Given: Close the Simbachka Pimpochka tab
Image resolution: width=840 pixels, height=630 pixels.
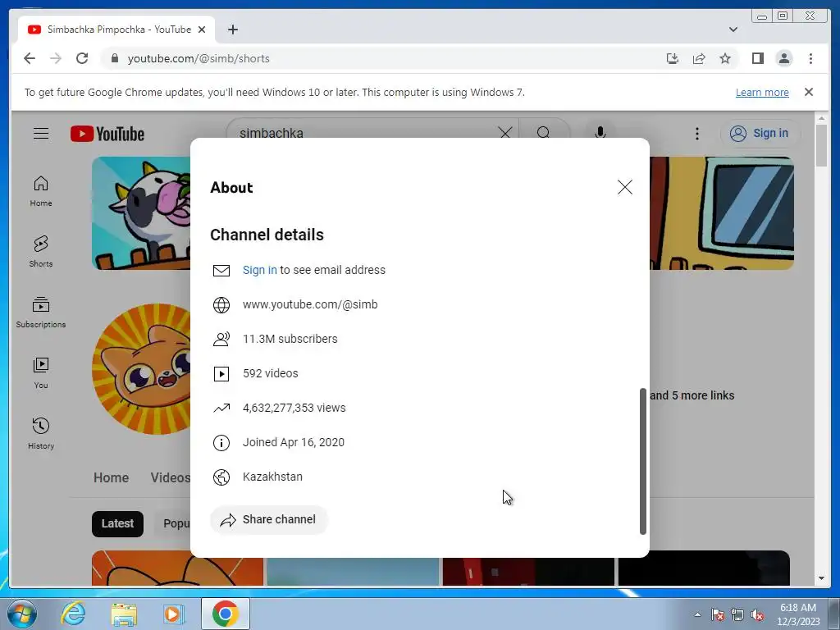Looking at the screenshot, I should tap(202, 30).
